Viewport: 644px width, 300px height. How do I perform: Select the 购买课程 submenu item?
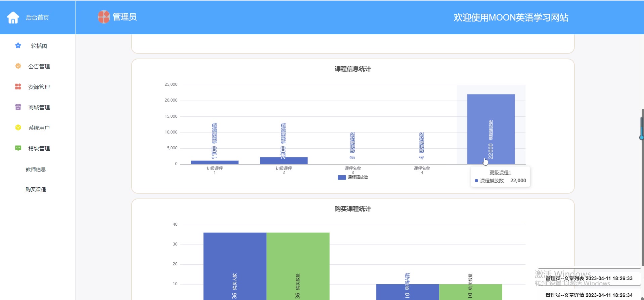(36, 189)
